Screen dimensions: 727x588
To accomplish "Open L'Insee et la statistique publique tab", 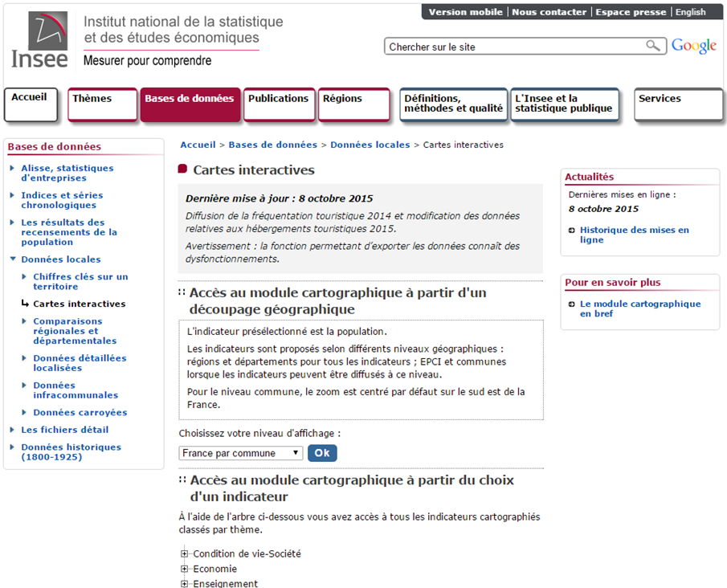I will tap(565, 104).
